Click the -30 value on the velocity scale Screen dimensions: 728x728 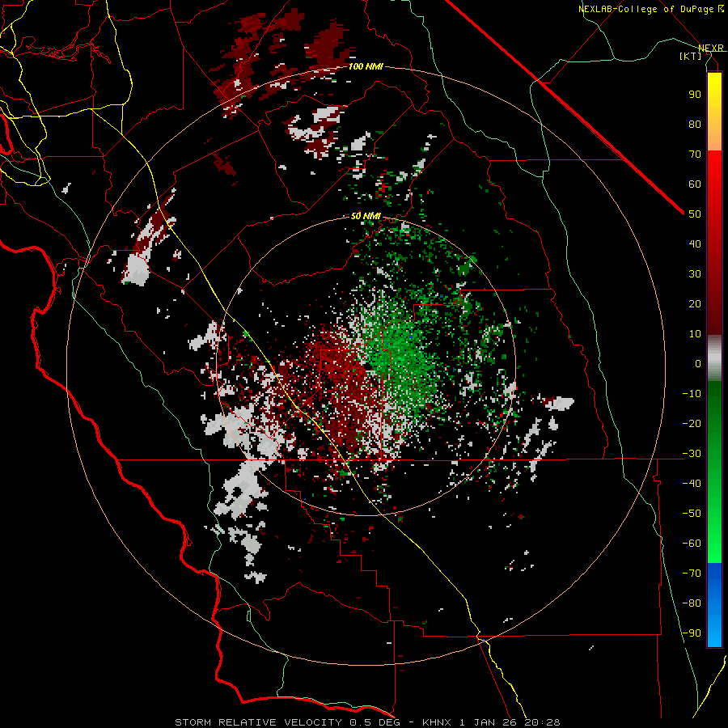pyautogui.click(x=692, y=454)
